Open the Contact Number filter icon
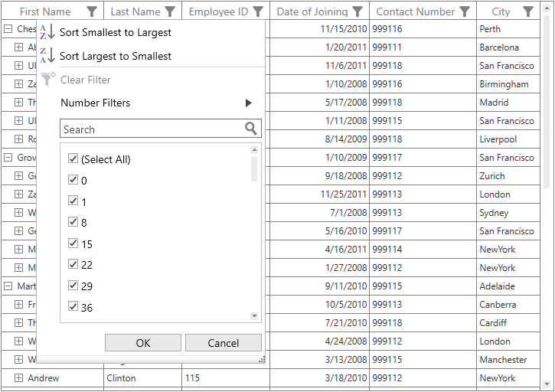The width and height of the screenshot is (555, 392). (465, 11)
